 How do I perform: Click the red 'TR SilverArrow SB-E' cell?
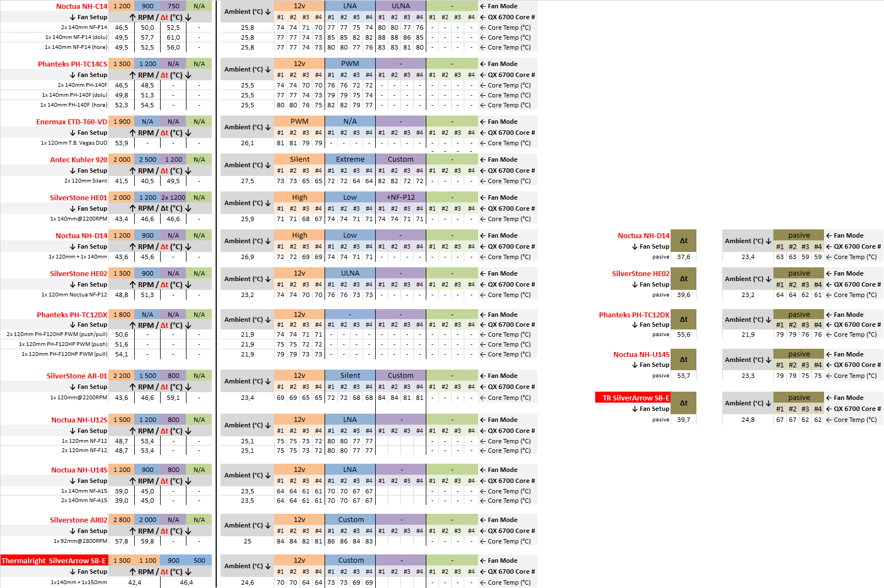(633, 398)
